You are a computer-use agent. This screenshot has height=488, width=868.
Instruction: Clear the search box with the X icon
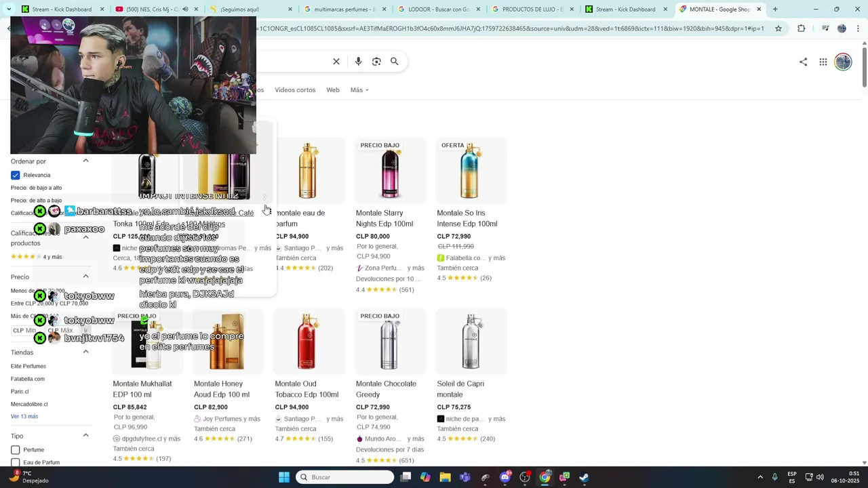pos(336,62)
